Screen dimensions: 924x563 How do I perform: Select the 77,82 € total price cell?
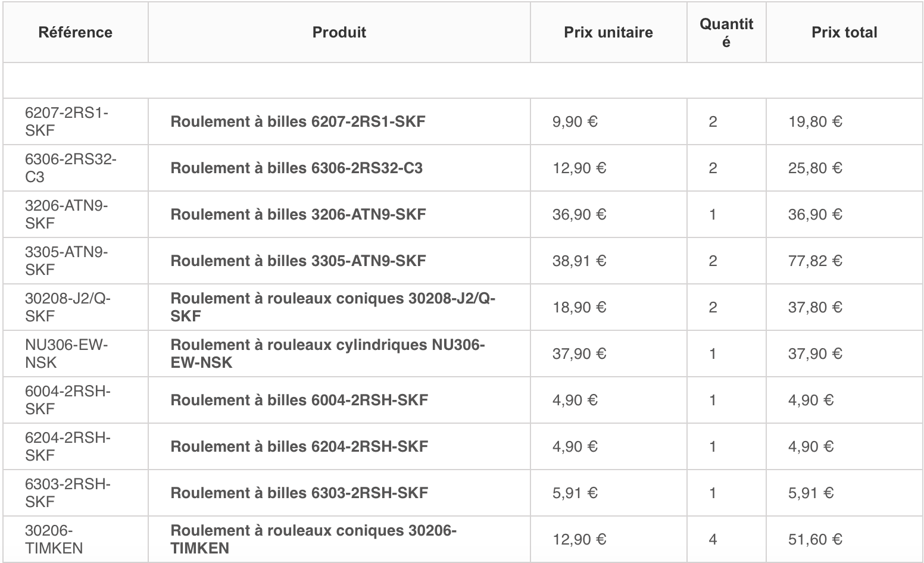[815, 261]
